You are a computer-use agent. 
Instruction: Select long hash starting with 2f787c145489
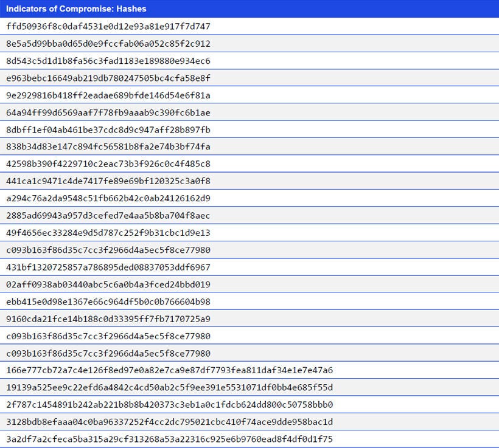(x=170, y=404)
